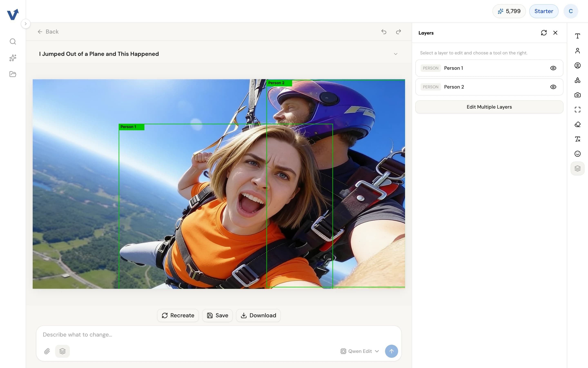
Task: Select the face circle tool in right toolbar
Action: pyautogui.click(x=577, y=65)
